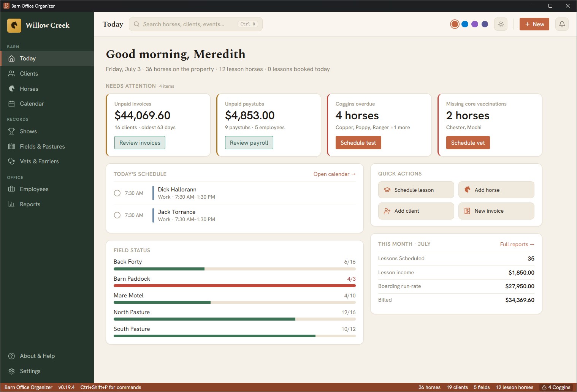Viewport: 577px width, 392px height.
Task: Click the New invoice dollar icon
Action: click(468, 211)
